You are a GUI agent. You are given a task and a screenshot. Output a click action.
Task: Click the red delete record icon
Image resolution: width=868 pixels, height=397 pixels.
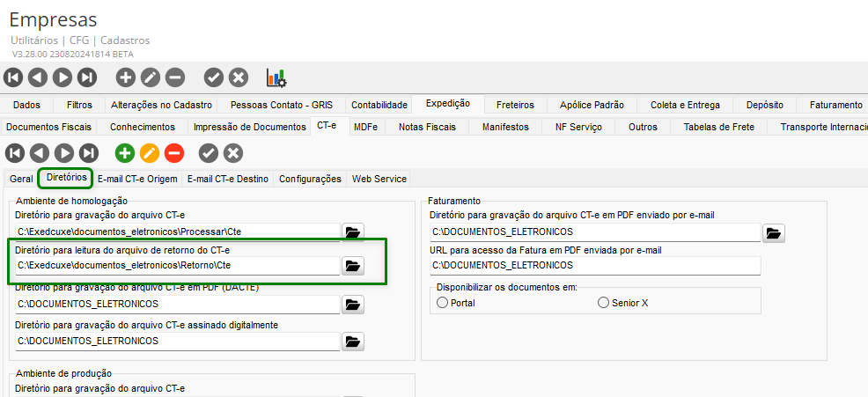(x=174, y=153)
